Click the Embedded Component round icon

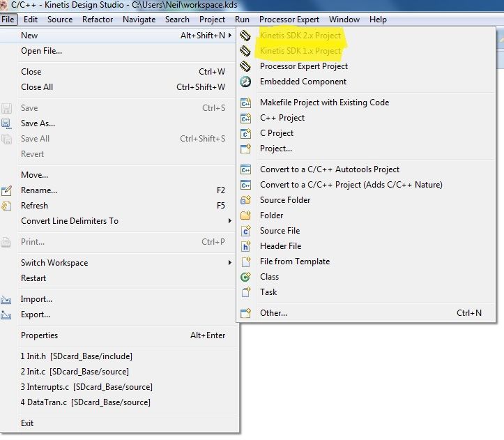[245, 82]
